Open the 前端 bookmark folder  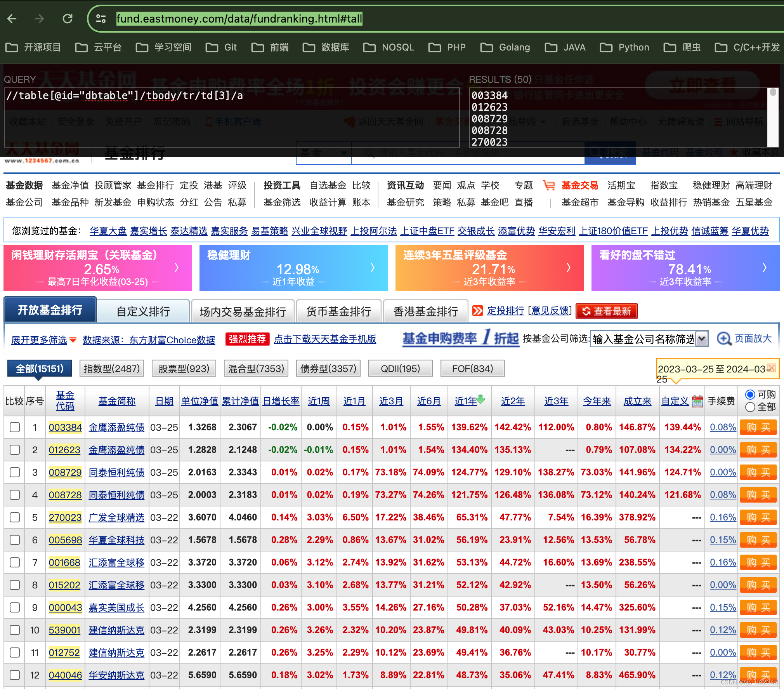tap(270, 47)
